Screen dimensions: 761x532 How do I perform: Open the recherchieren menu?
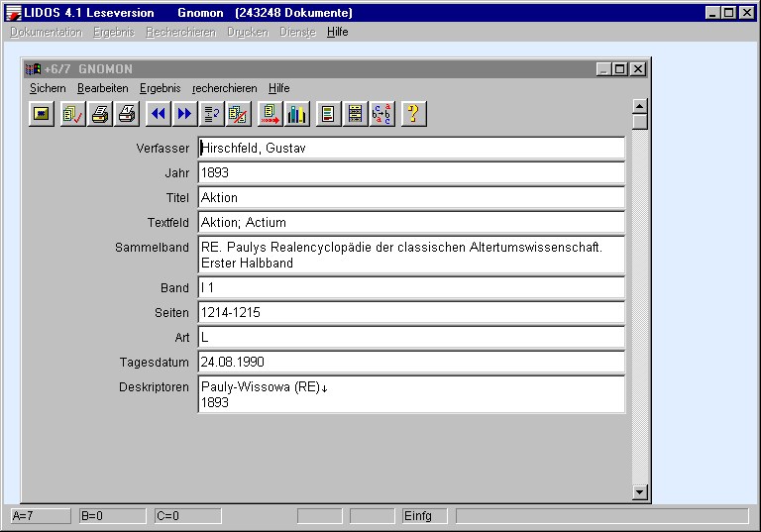(x=225, y=88)
